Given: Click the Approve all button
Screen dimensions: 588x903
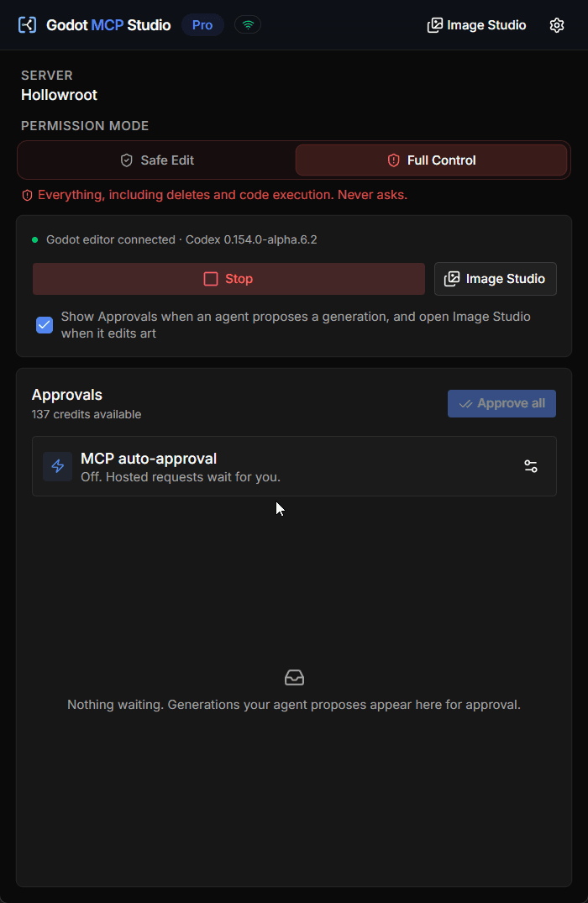Looking at the screenshot, I should (x=501, y=404).
